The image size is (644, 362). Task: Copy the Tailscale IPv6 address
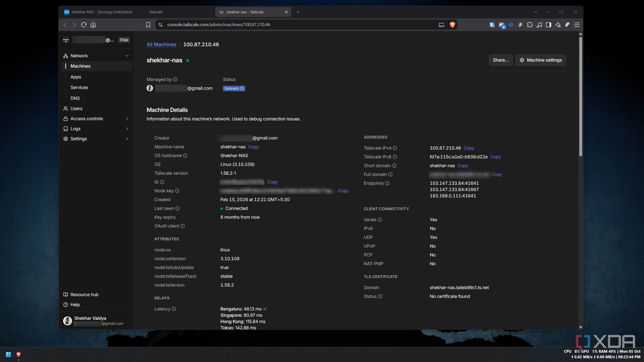click(495, 157)
